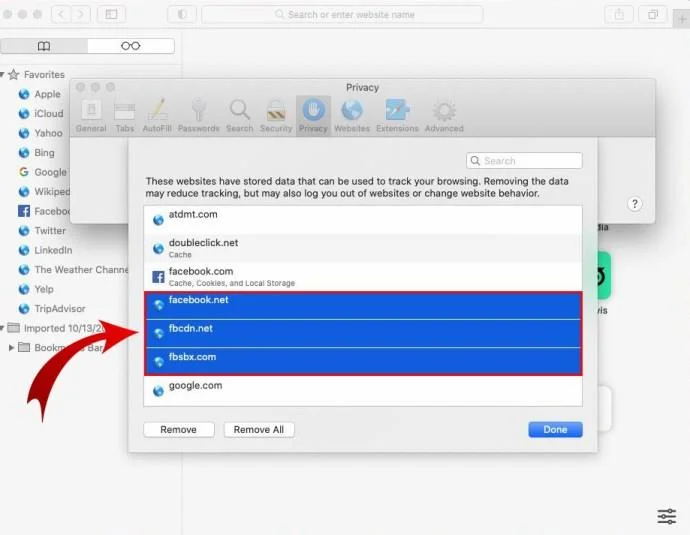690x535 pixels.
Task: Open the Share toolbar button
Action: coord(619,15)
